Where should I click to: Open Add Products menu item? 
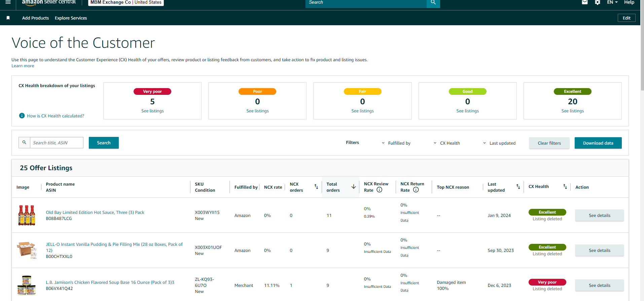tap(35, 18)
